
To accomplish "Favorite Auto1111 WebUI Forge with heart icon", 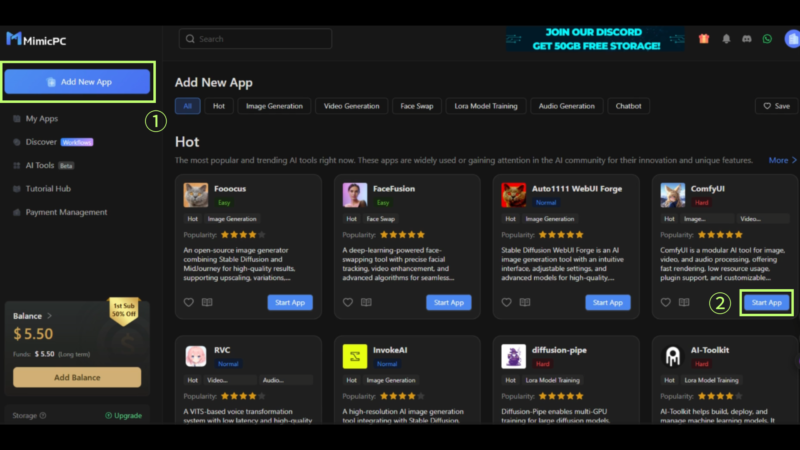I will [x=507, y=302].
